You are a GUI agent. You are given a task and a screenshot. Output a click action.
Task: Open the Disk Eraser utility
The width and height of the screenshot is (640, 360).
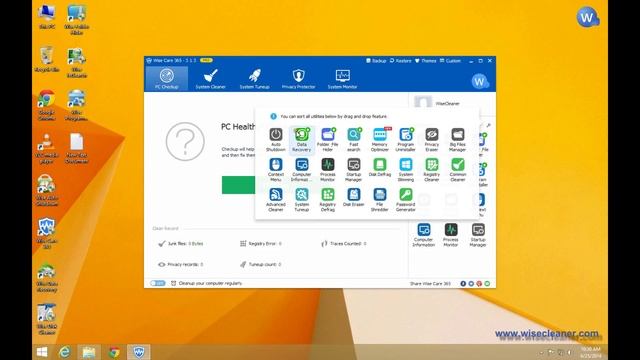tap(353, 198)
